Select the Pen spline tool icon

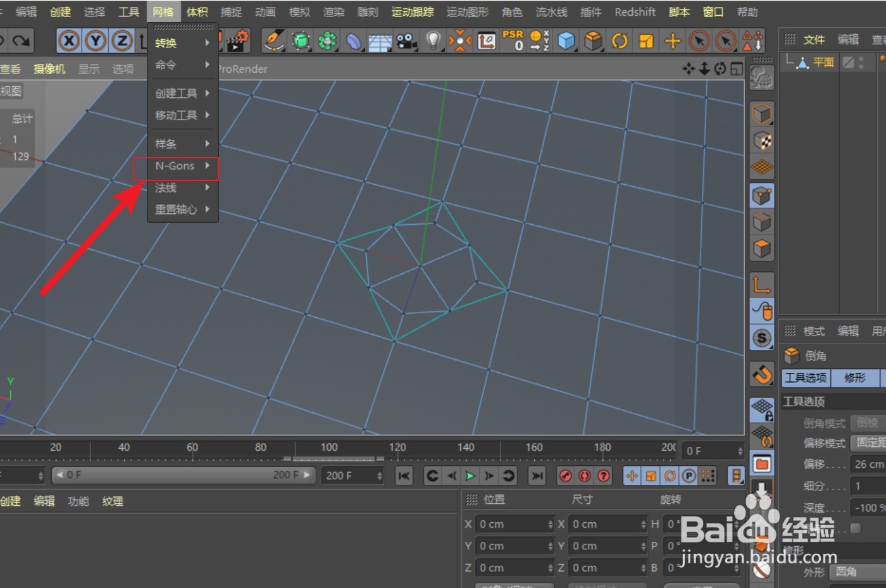(x=274, y=41)
